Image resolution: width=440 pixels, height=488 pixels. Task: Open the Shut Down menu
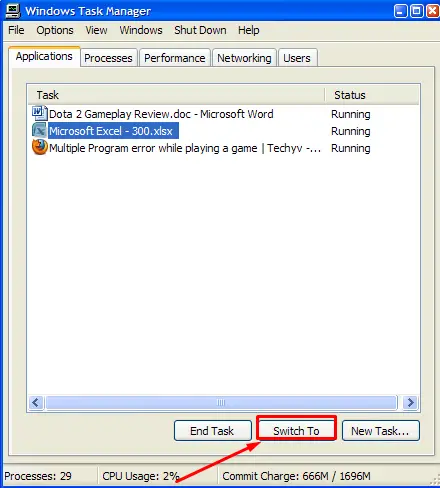point(200,30)
